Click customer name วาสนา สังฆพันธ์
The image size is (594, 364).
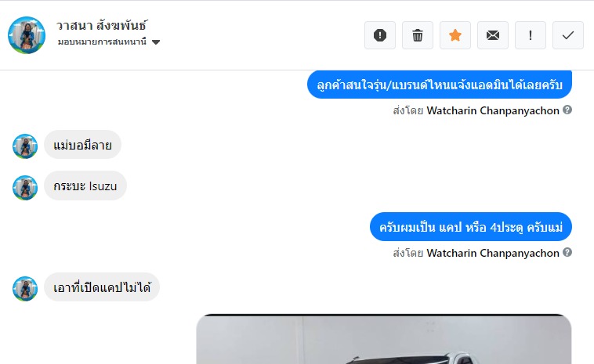(x=102, y=25)
